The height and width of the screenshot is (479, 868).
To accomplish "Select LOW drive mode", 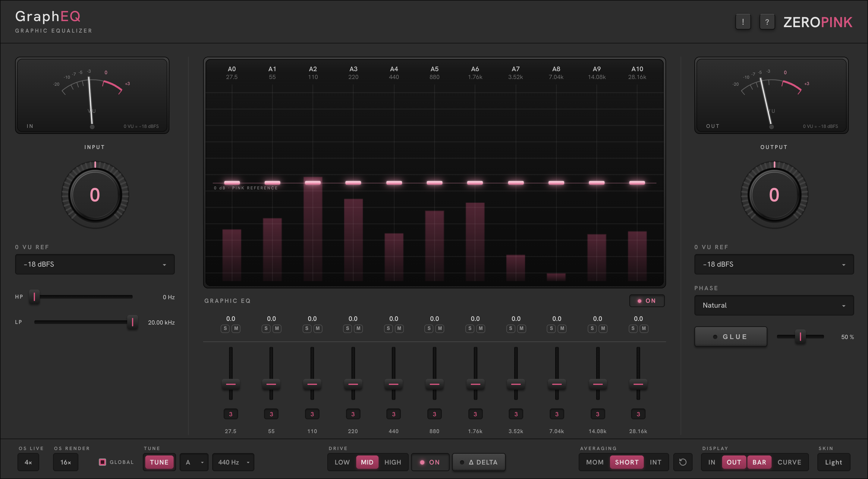I will pos(342,462).
